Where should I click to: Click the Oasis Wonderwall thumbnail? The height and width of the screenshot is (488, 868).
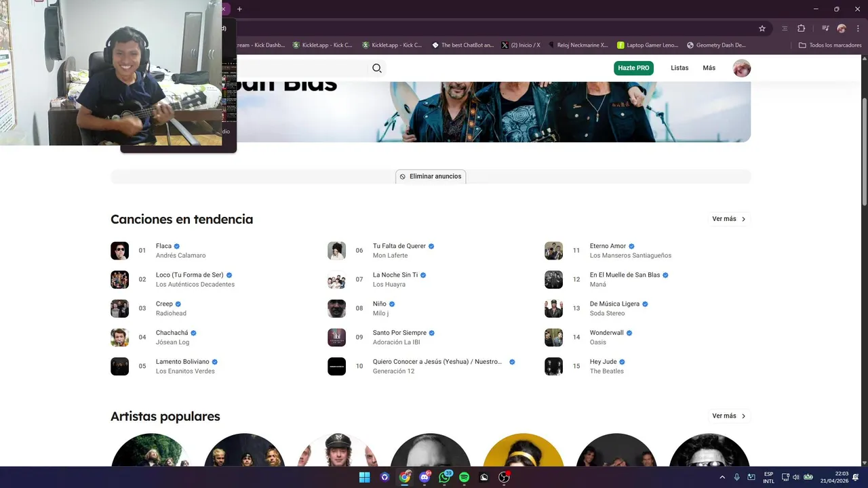tap(553, 338)
